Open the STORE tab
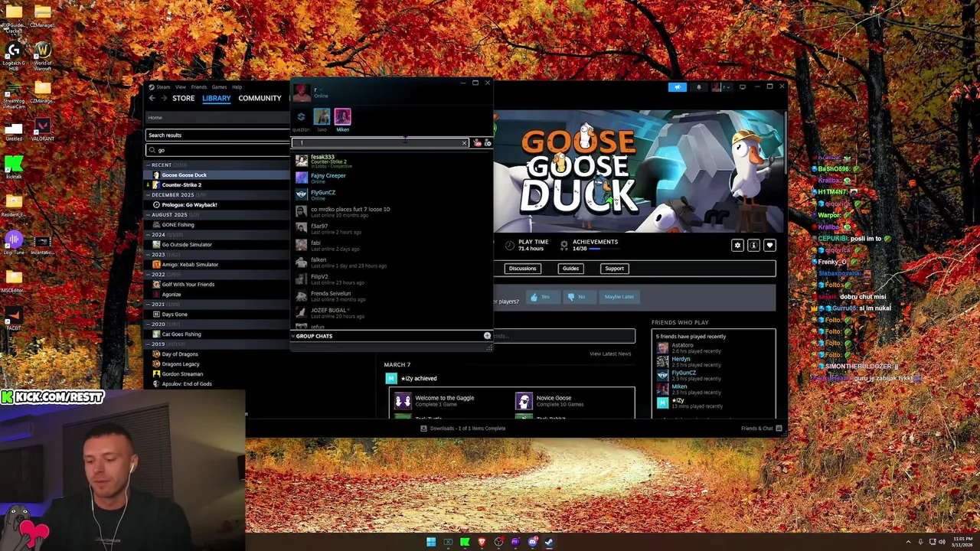This screenshot has height=551, width=980. (x=183, y=98)
